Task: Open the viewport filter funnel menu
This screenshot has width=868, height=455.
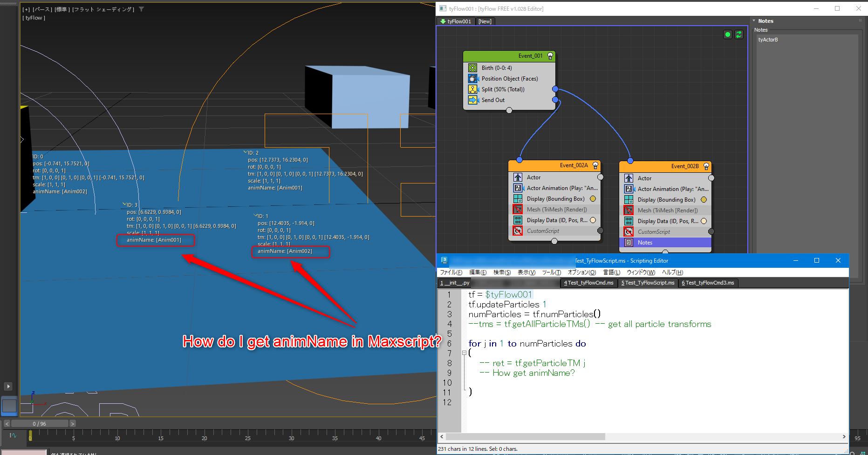Action: click(x=141, y=9)
